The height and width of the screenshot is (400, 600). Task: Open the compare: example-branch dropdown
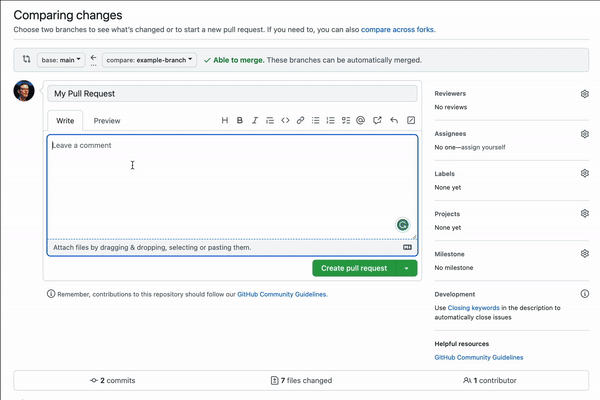(149, 60)
